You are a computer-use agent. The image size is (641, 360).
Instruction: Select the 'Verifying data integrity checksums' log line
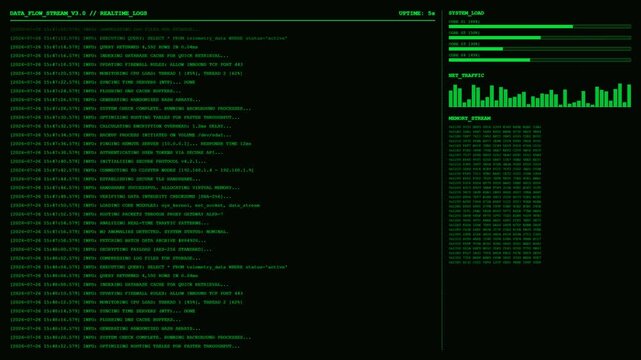[x=121, y=197]
